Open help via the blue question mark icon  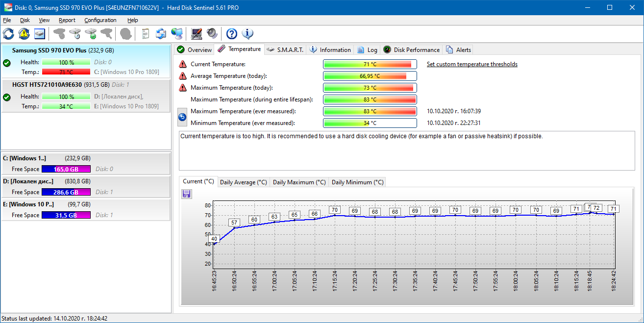pyautogui.click(x=232, y=34)
